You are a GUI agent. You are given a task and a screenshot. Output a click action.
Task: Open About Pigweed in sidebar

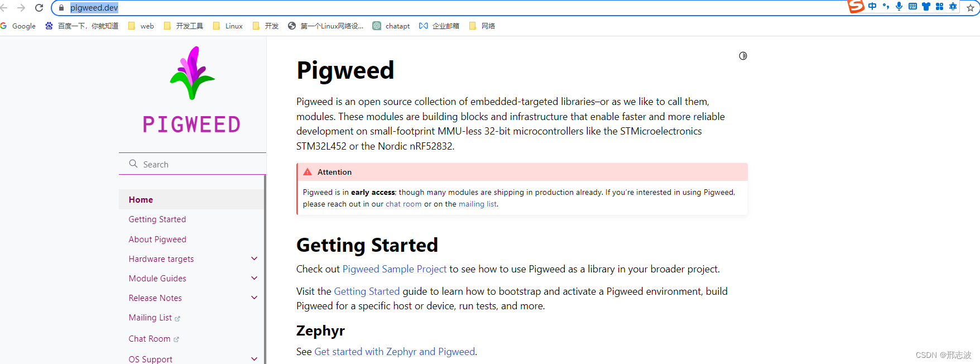click(x=157, y=239)
